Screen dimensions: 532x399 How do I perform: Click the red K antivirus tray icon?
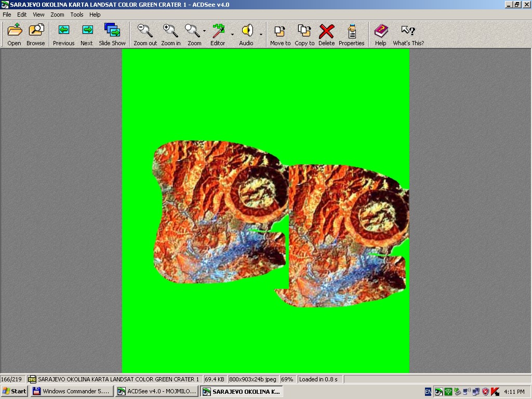[x=495, y=392]
